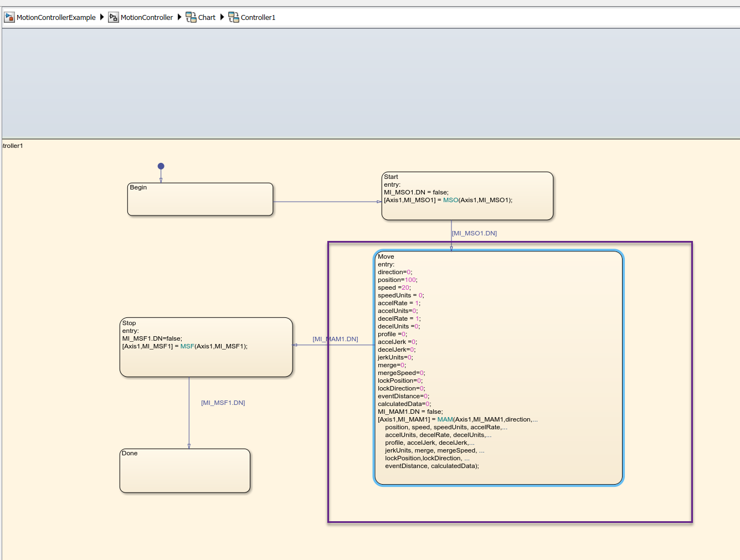Image resolution: width=740 pixels, height=560 pixels.
Task: Select the Stop state box
Action: coord(206,347)
